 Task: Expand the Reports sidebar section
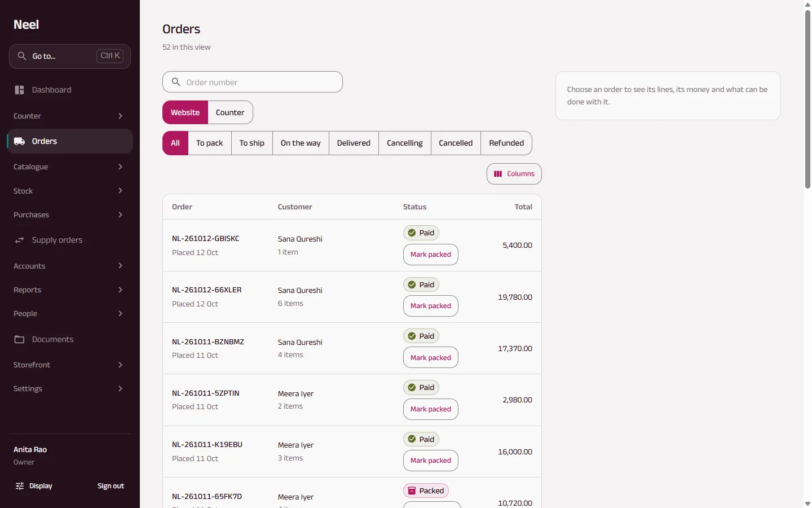pos(70,290)
